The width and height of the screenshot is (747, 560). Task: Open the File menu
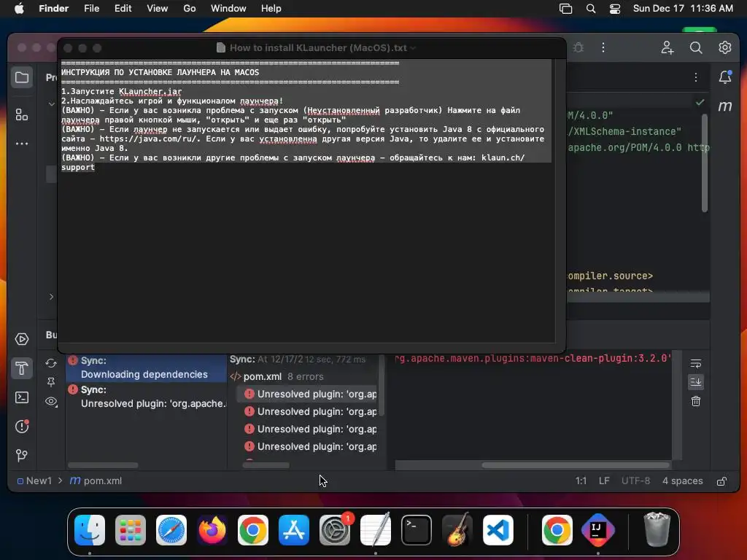(91, 9)
